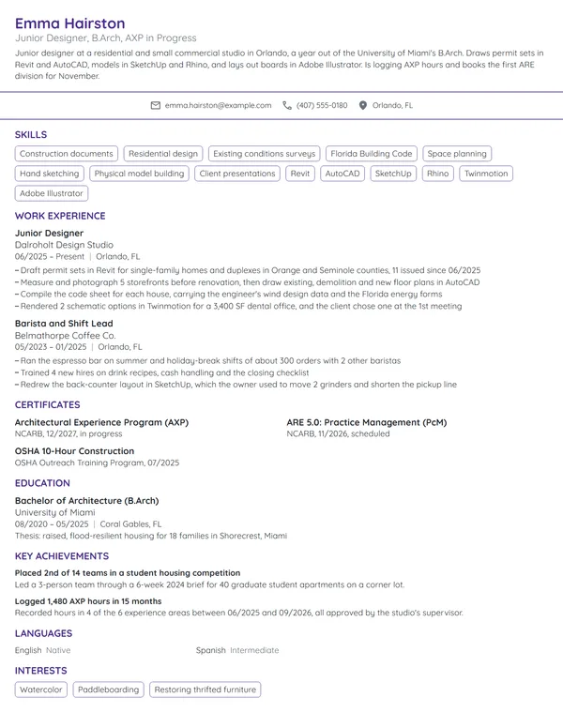Select the Led a 3-person team description
The image size is (563, 728).
pyautogui.click(x=209, y=585)
